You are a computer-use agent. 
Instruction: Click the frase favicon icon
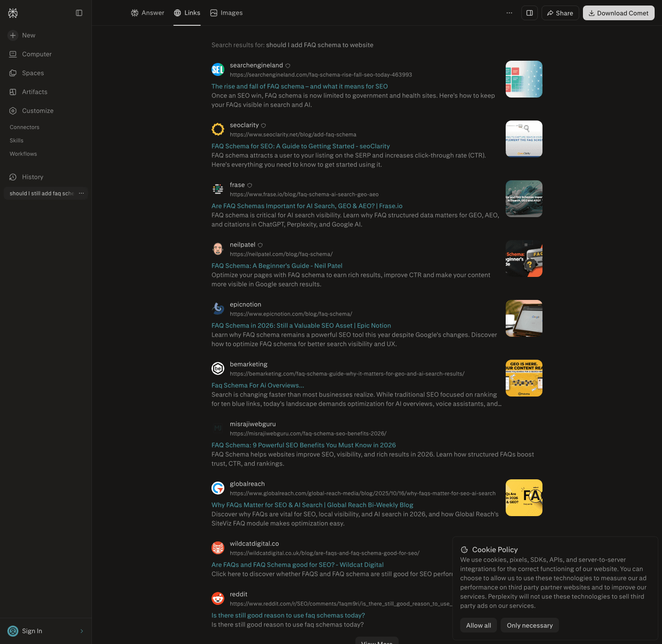pos(218,189)
